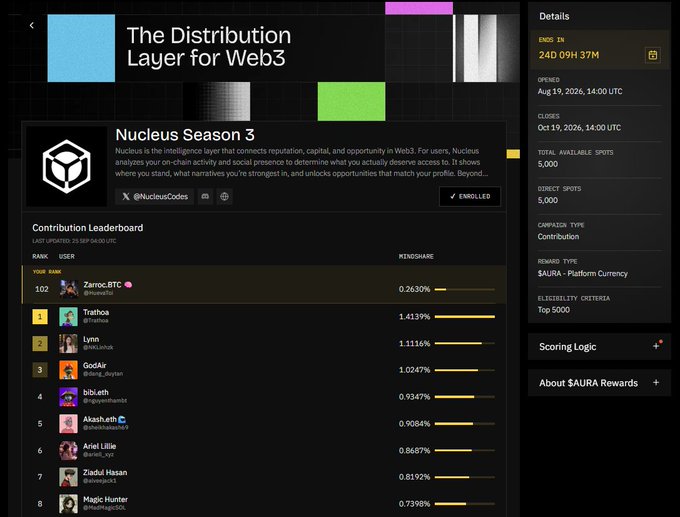This screenshot has width=680, height=517.
Task: Go back using the left chevron arrow
Action: [x=32, y=26]
